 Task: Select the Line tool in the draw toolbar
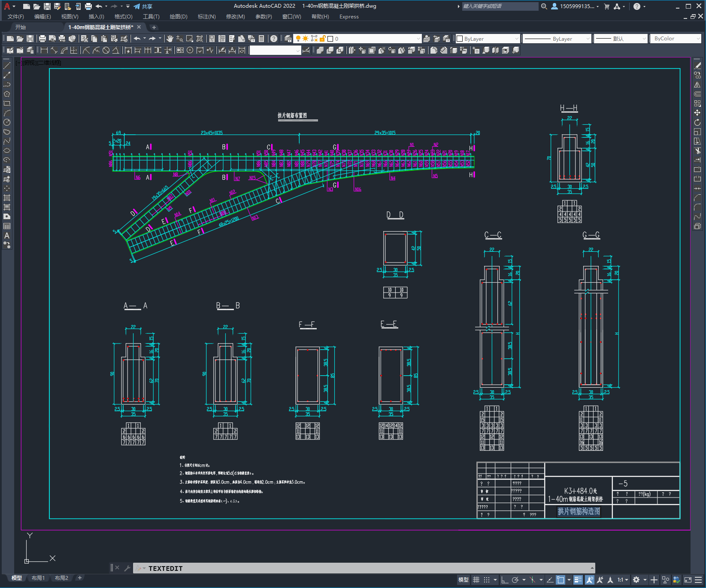click(x=7, y=66)
